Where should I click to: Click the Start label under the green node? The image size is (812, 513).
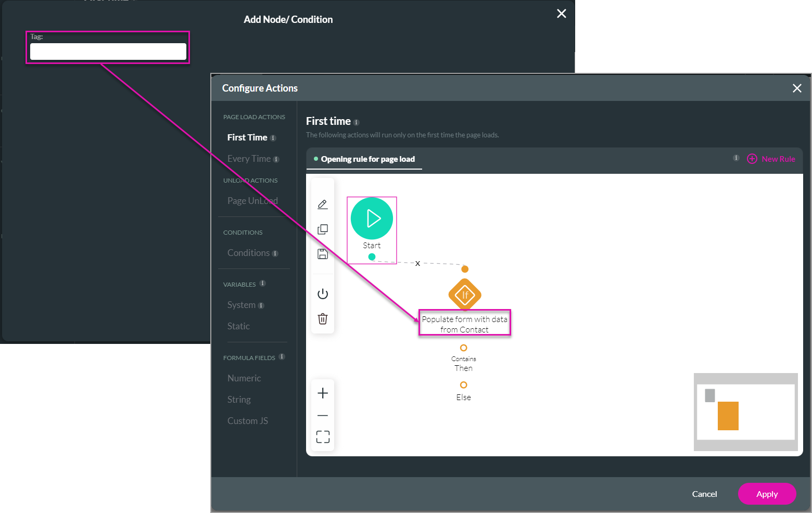(x=372, y=246)
